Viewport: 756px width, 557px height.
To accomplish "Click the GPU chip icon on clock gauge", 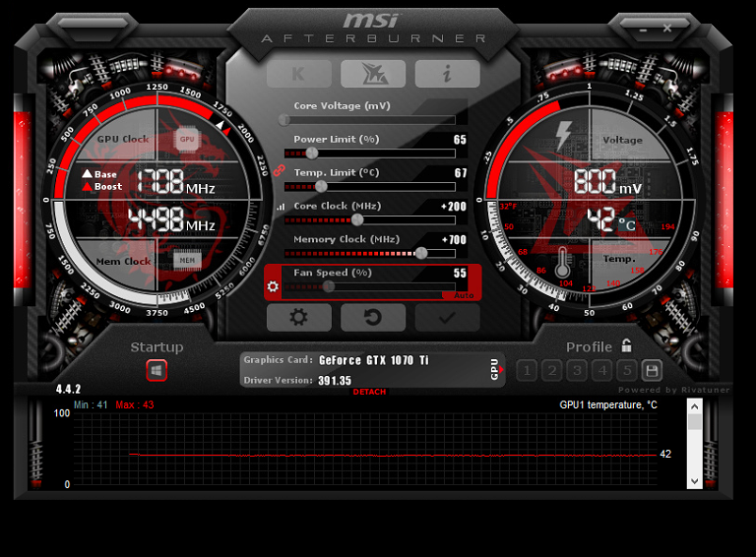I will pos(187,140).
